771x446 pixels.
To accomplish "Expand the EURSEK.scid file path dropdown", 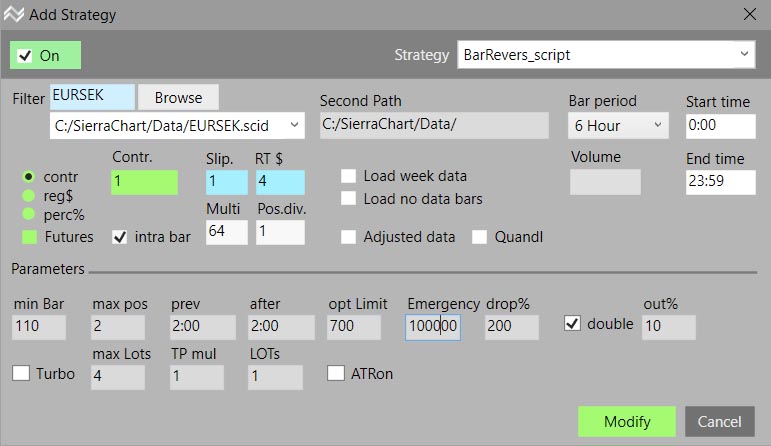I will [x=293, y=125].
